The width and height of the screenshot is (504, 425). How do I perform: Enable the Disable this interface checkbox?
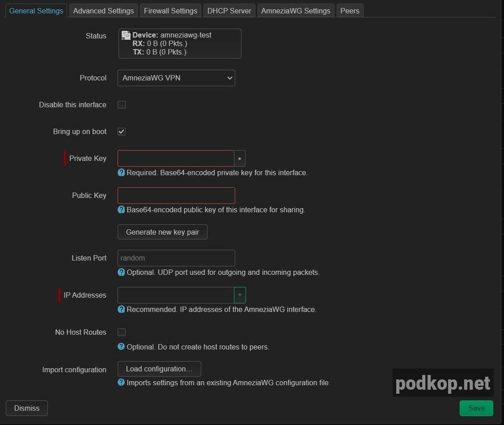click(x=121, y=105)
